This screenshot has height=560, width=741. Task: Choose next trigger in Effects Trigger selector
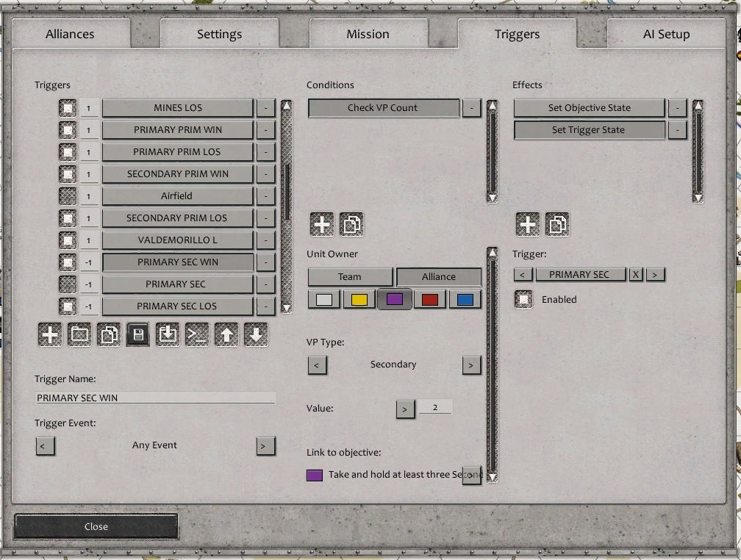[655, 275]
